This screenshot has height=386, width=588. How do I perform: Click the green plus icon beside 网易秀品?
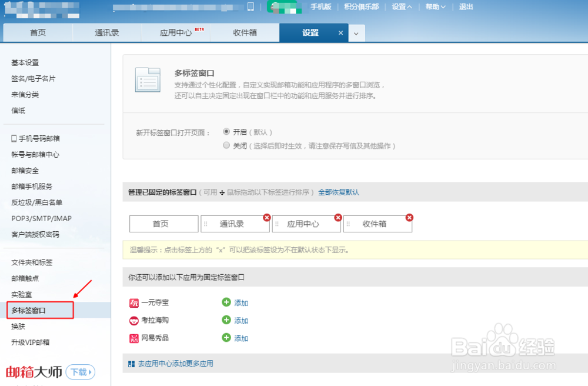(226, 338)
